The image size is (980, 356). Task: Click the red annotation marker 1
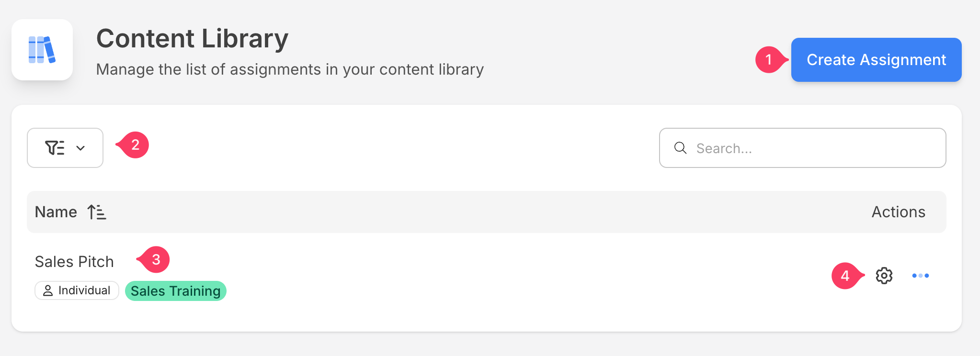769,60
